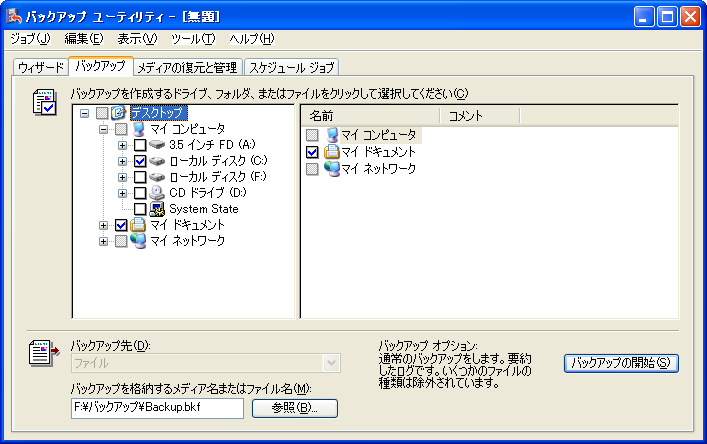Screen dimensions: 707x444
Task: Click the ローカル ディスク (C:) drive icon
Action: coord(157,161)
